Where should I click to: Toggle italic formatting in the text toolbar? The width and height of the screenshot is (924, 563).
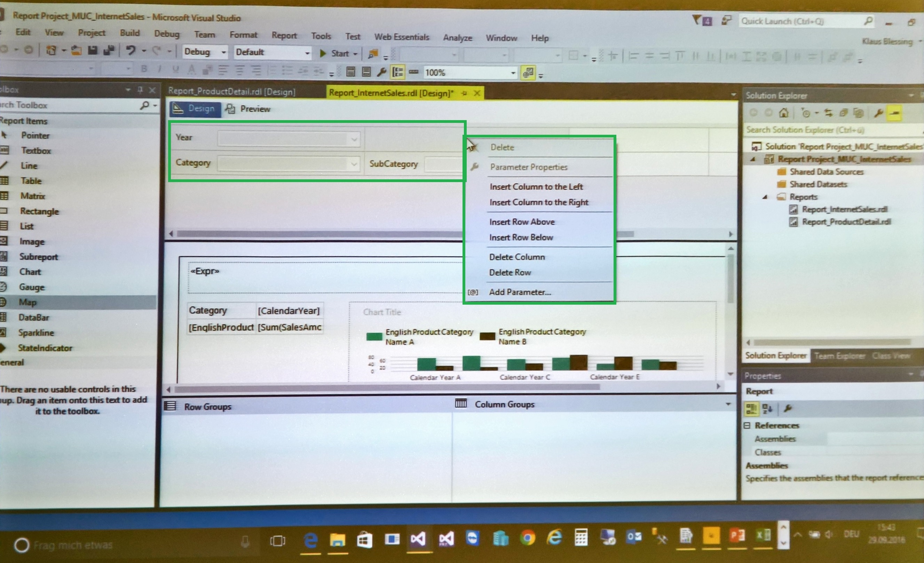click(160, 70)
